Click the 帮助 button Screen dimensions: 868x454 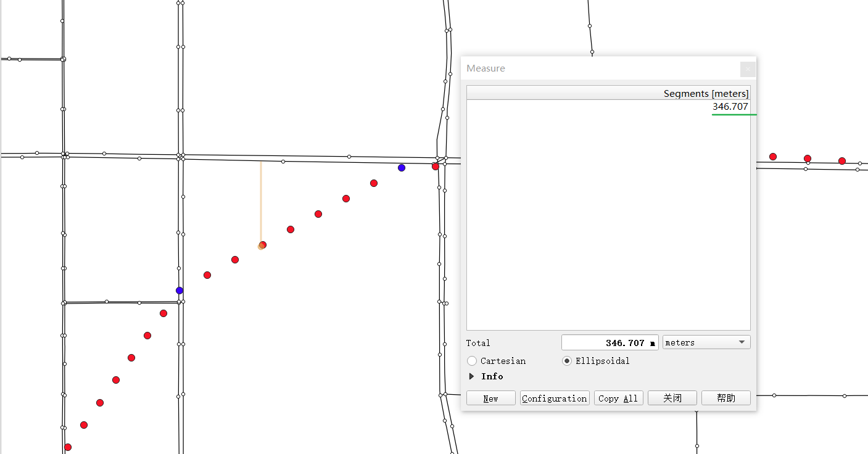tap(726, 398)
